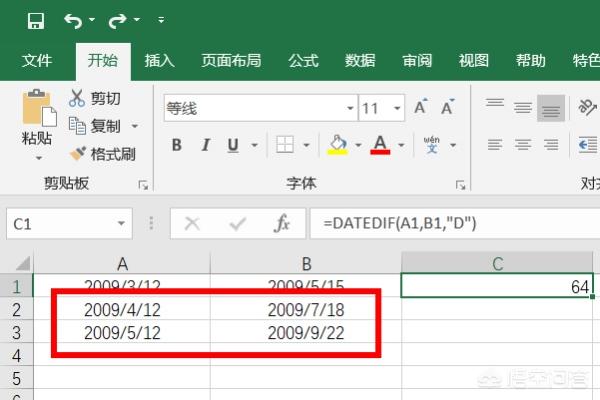
Task: Click the Insert Function fx icon
Action: tap(282, 224)
